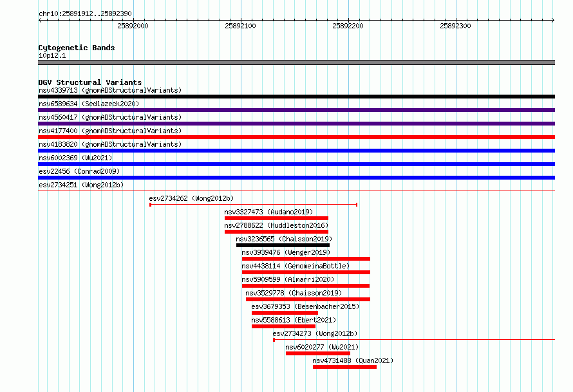Click the red bar under nsv5909599

[x=306, y=286]
